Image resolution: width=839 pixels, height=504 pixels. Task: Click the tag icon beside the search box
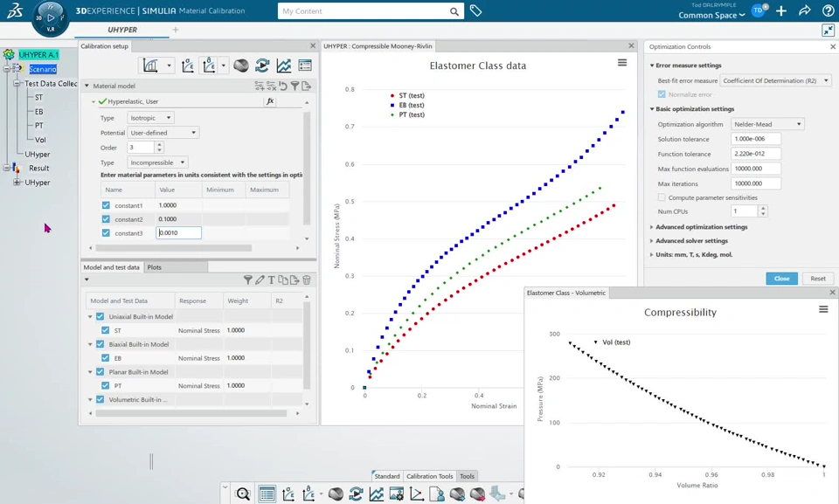pyautogui.click(x=475, y=10)
